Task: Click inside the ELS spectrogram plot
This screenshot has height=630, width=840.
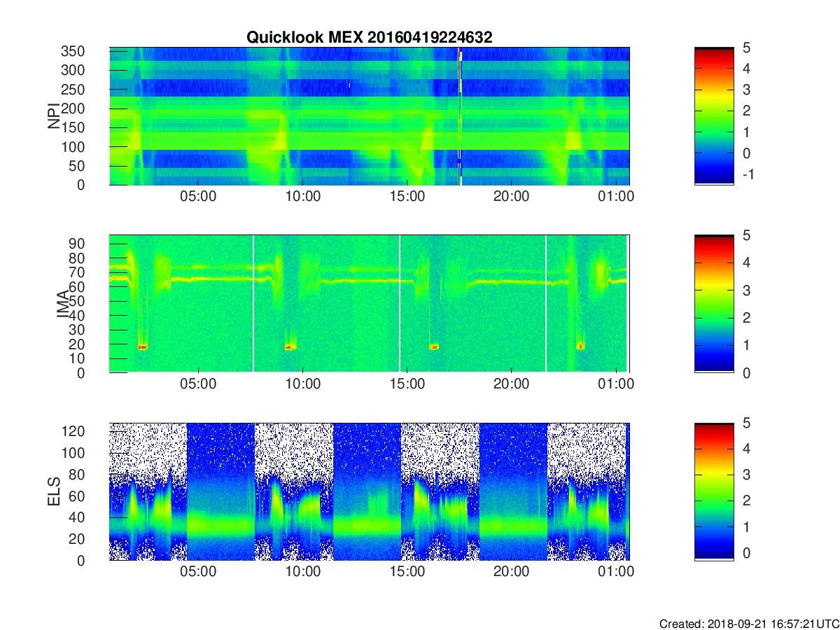Action: (369, 491)
